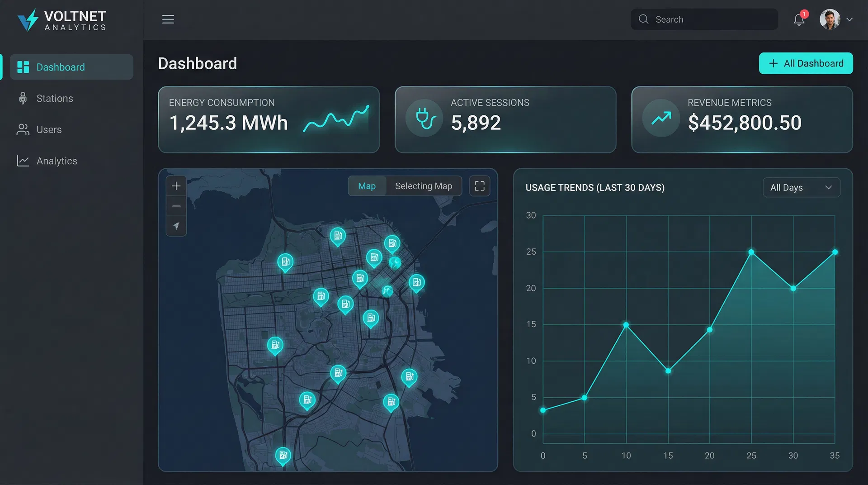Screen dimensions: 868x485
Task: Open the notification bell with badge
Action: pos(799,19)
